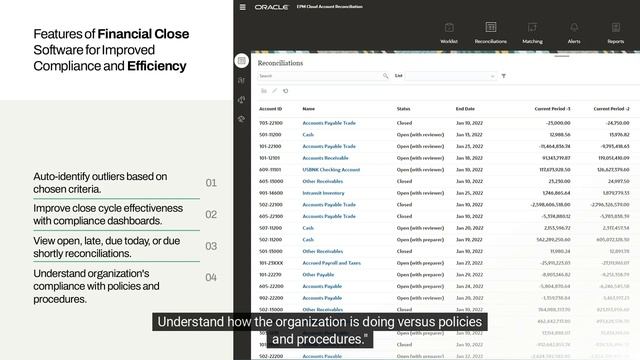Click Closed status in the 703-22100 row
This screenshot has height=360, width=640.
tap(404, 123)
